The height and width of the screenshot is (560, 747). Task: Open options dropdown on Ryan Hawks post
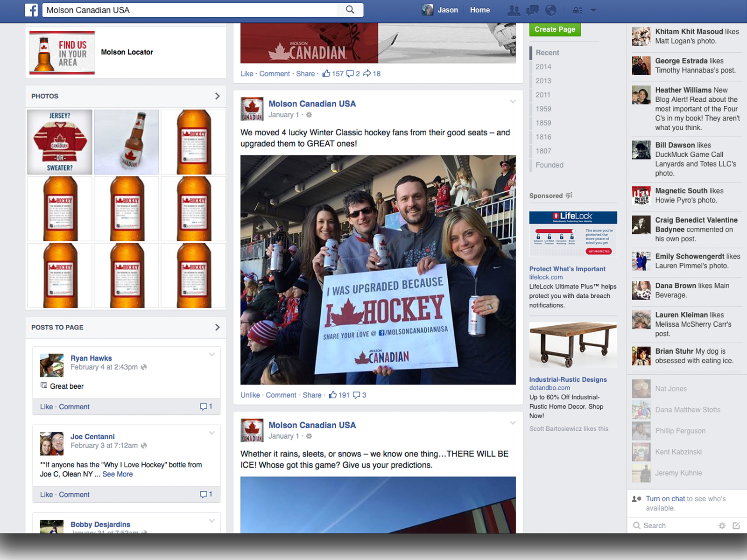click(211, 355)
